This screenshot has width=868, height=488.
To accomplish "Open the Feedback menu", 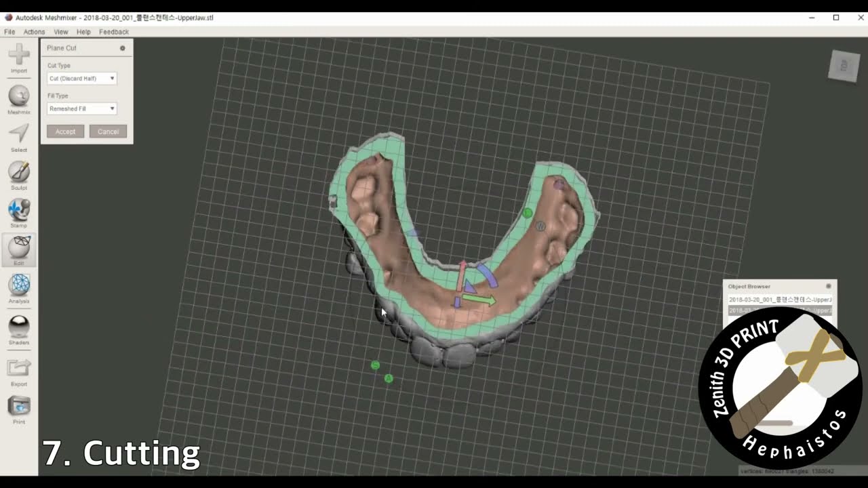I will pos(114,32).
